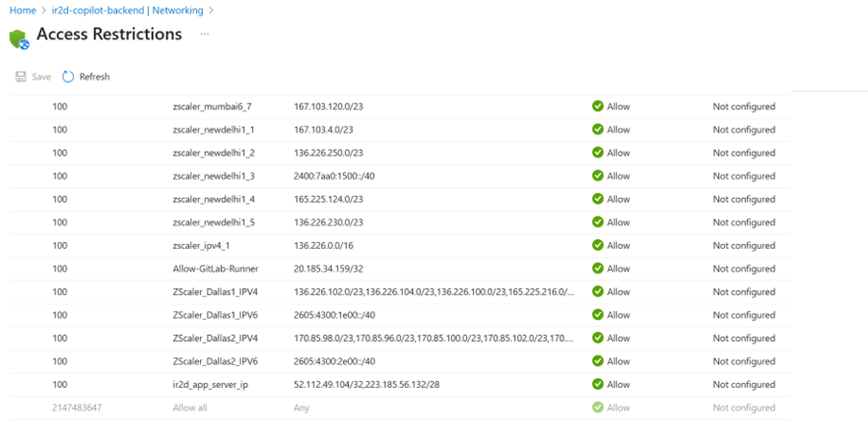868x435 pixels.
Task: Select the ZScaler_Dallas2_IPV6 rule name
Action: click(215, 362)
